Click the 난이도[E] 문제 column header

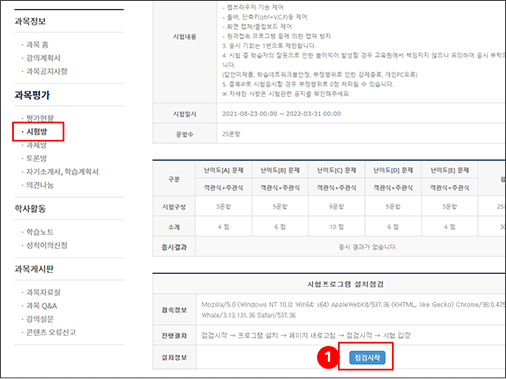[450, 170]
